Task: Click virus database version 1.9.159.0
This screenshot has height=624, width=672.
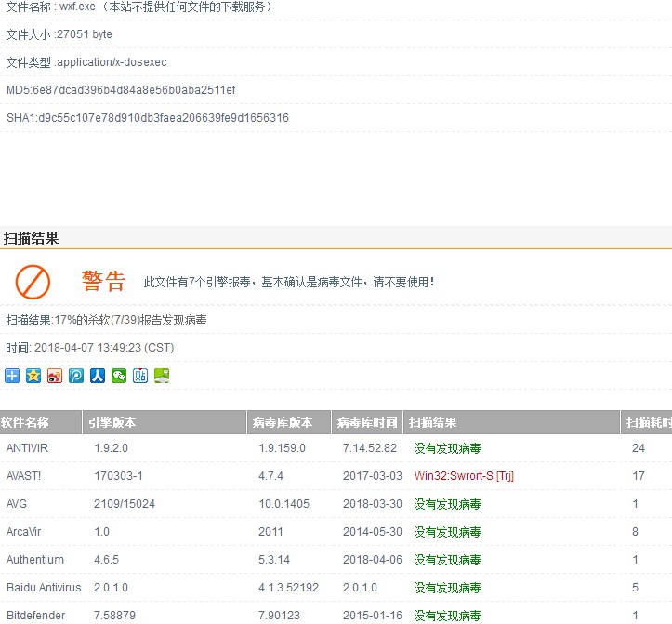Action: point(282,448)
